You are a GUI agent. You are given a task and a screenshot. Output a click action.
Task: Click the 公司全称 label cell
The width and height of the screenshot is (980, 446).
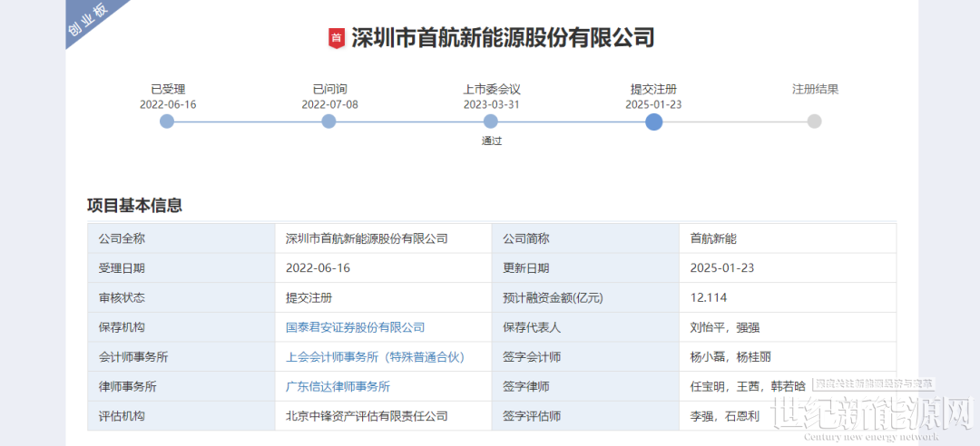(x=181, y=238)
